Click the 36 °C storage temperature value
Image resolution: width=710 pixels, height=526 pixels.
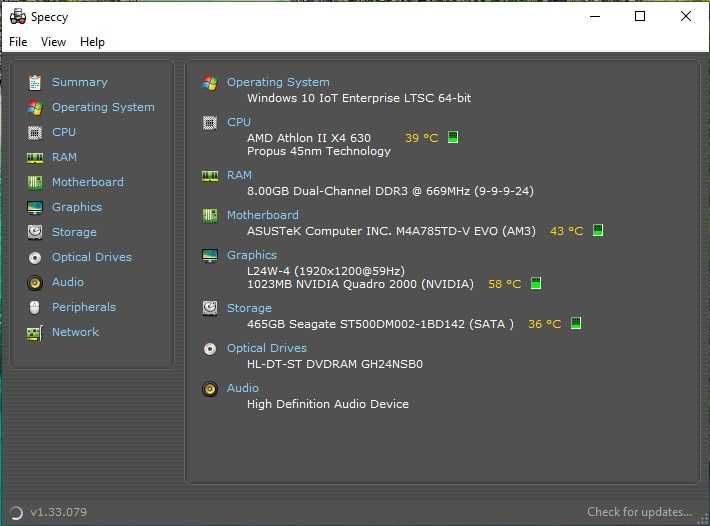545,324
